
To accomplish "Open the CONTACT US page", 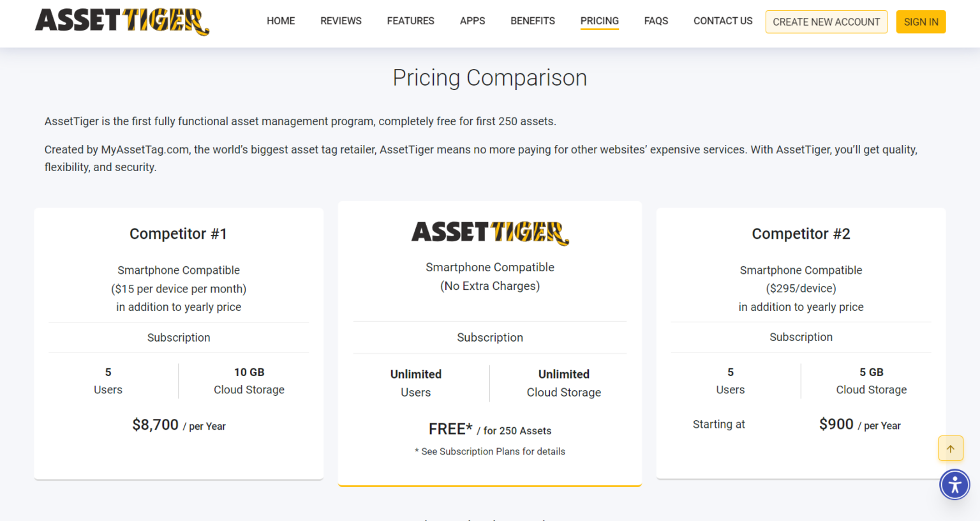I will coord(722,20).
